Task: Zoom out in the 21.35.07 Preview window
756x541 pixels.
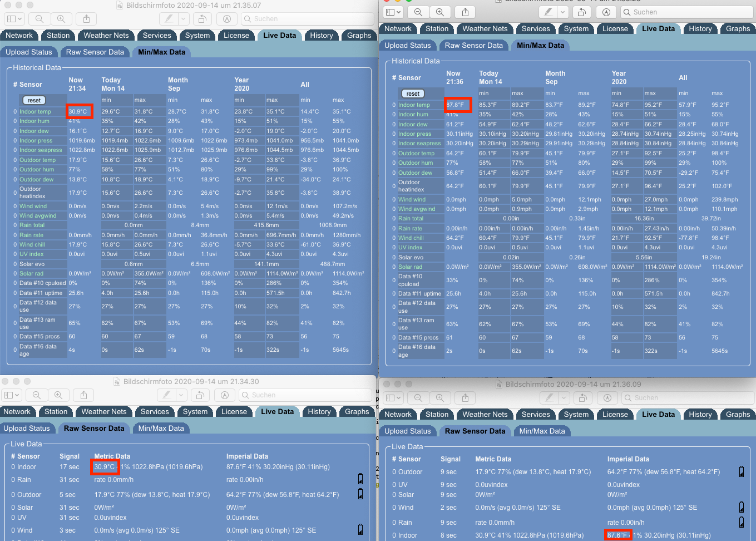Action: (39, 18)
